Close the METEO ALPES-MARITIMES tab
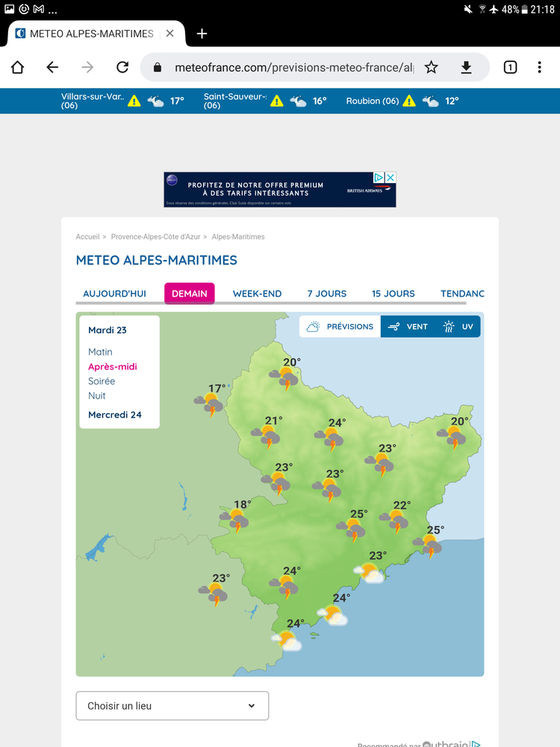560x747 pixels. tap(170, 34)
